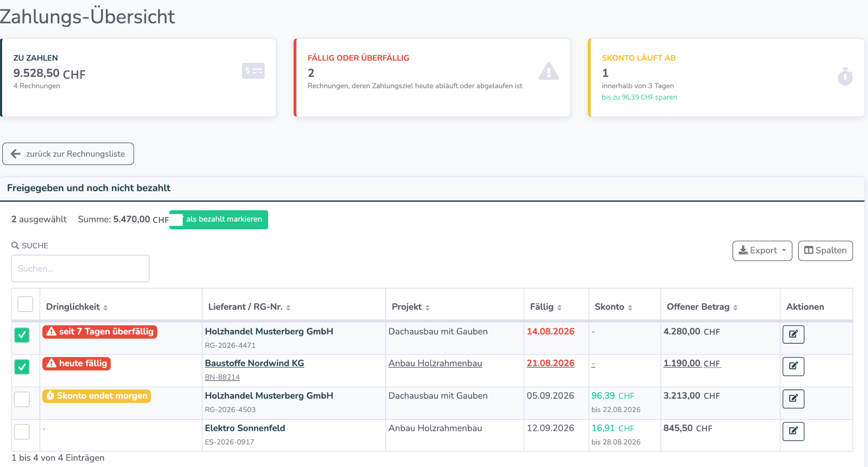The height and width of the screenshot is (467, 868).
Task: Click the back arrow icon to invoice list
Action: [16, 154]
